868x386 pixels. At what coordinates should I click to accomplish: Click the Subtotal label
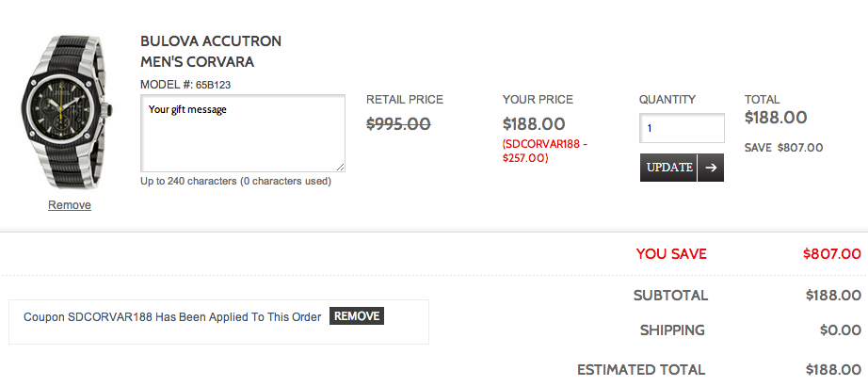pos(670,296)
